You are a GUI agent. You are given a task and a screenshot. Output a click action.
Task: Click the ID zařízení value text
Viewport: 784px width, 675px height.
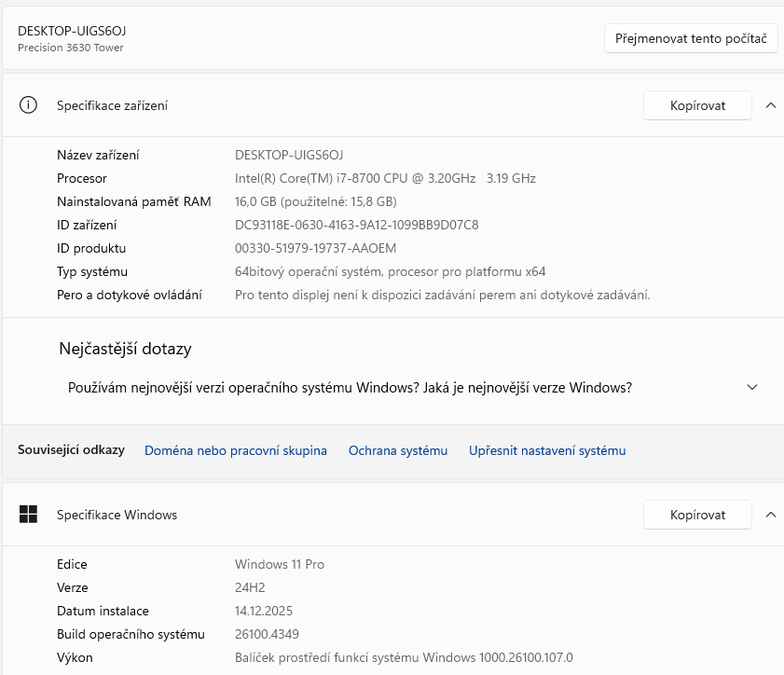[356, 225]
